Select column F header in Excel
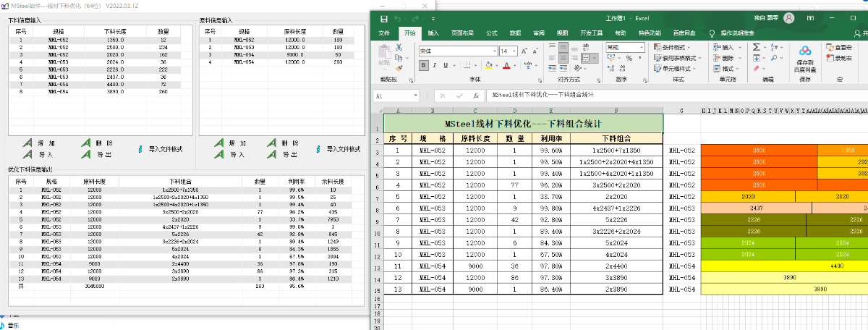 (616, 110)
